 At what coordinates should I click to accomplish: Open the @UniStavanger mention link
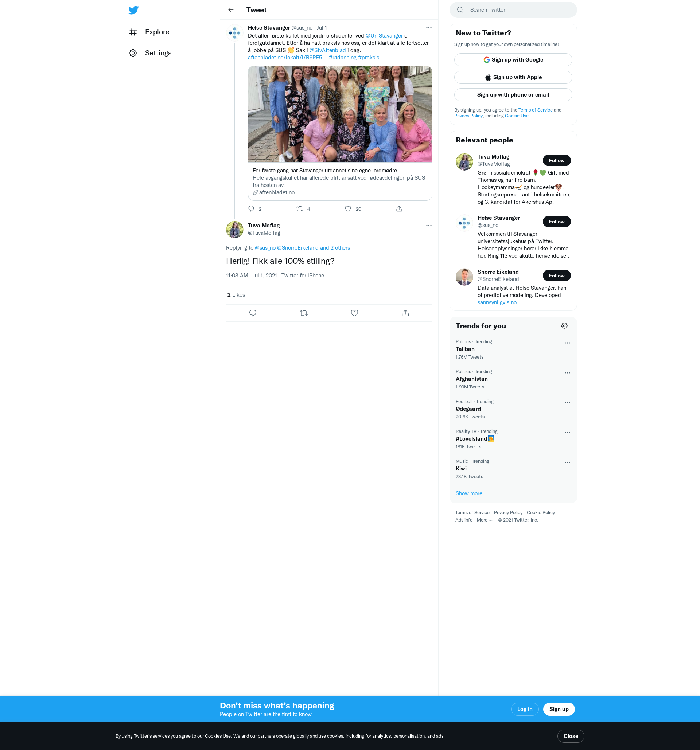pyautogui.click(x=384, y=35)
